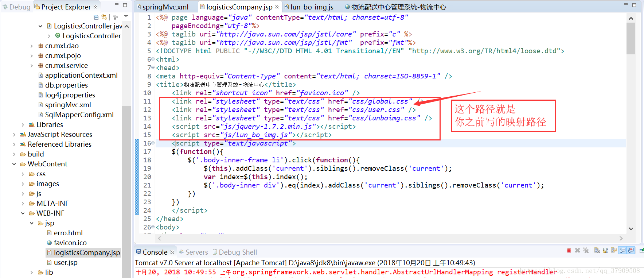The image size is (644, 278).
Task: Switch to the Debug view tab
Action: pyautogui.click(x=16, y=7)
